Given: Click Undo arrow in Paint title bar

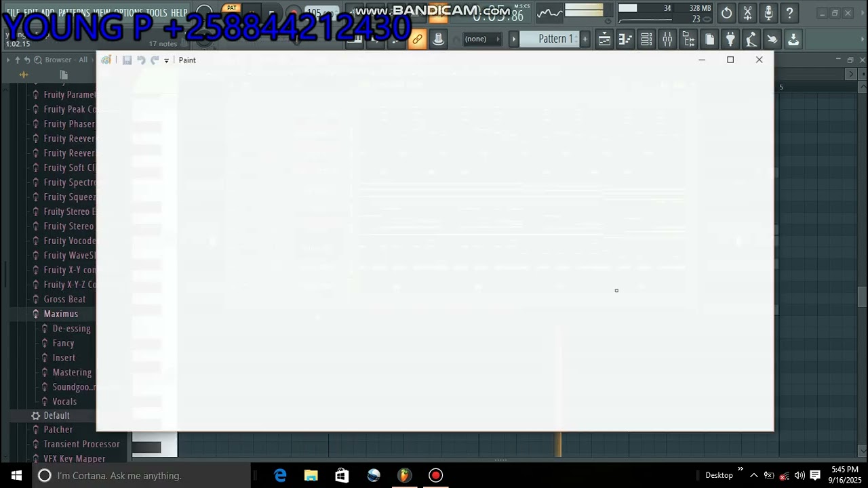Looking at the screenshot, I should click(x=141, y=60).
